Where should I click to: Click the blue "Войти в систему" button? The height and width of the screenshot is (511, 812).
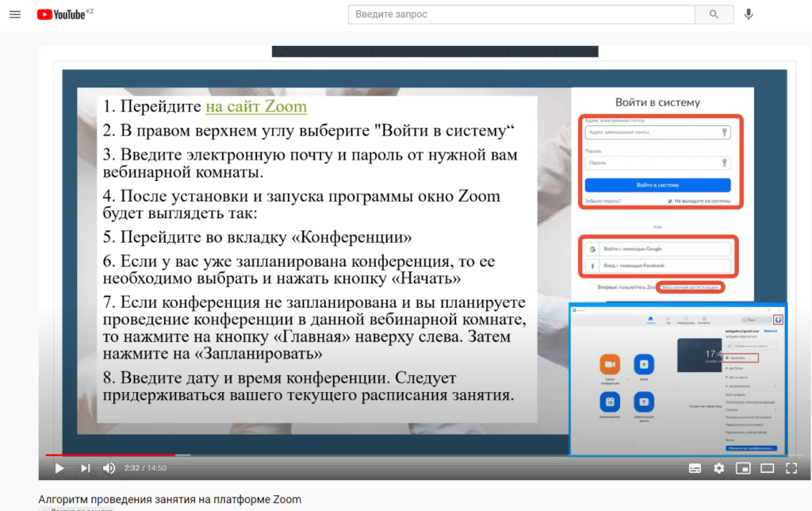point(657,185)
